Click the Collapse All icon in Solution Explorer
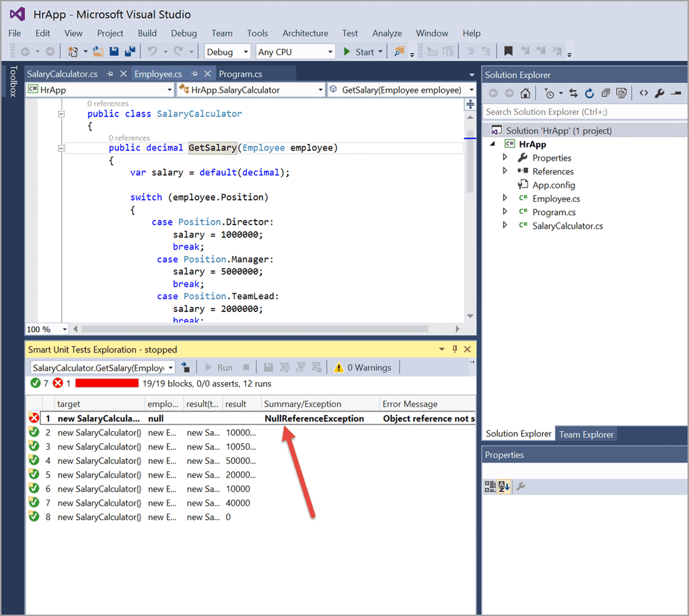 606,93
